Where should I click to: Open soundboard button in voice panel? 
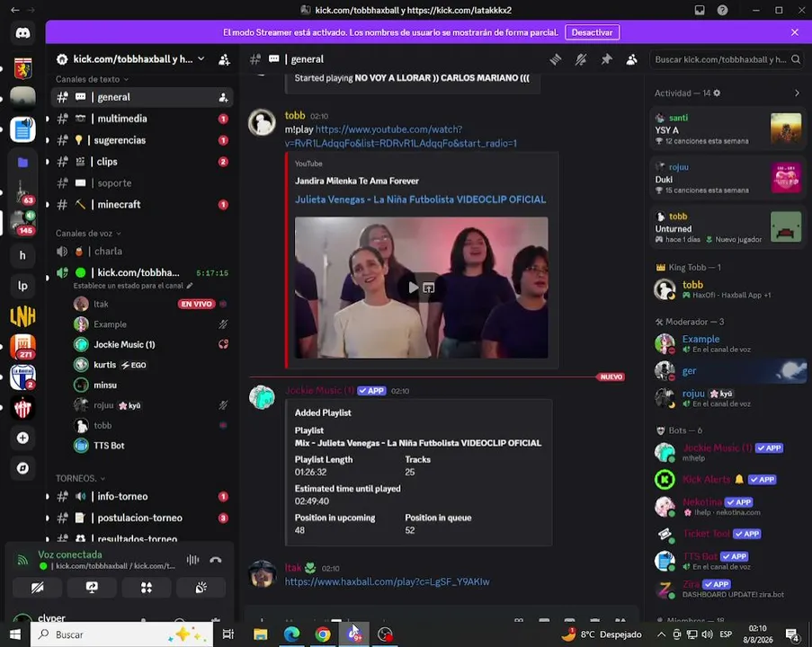tap(201, 588)
